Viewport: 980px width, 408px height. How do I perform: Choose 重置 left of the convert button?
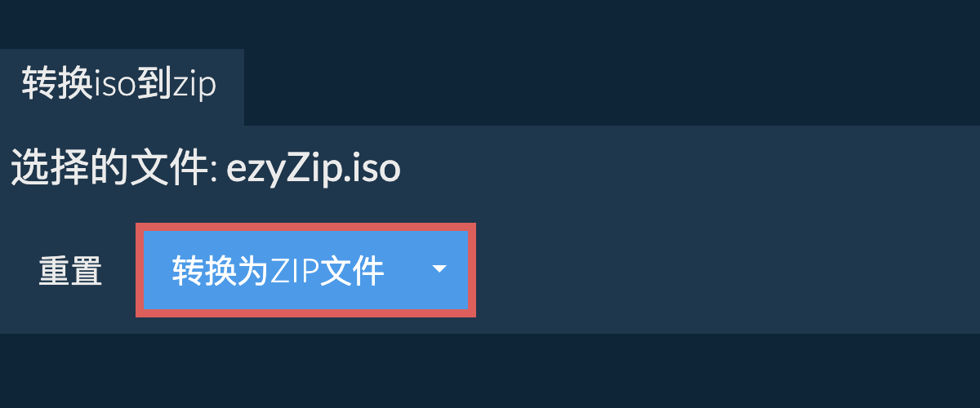[x=70, y=272]
